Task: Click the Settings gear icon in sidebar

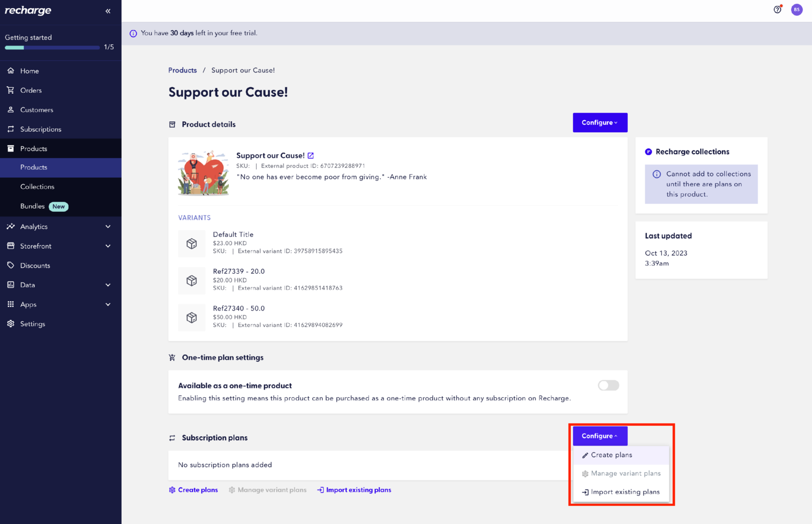Action: (10, 324)
